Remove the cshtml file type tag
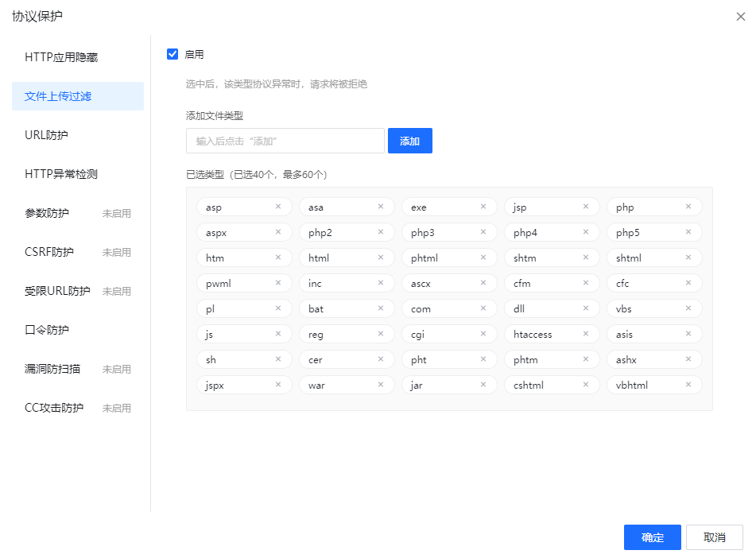This screenshot has height=558, width=756. 586,385
